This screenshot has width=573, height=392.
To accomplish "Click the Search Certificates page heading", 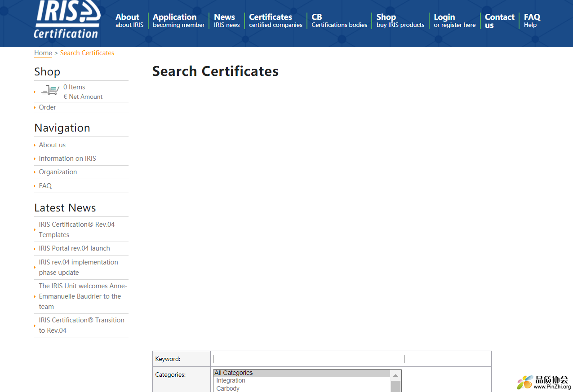I will coord(215,71).
